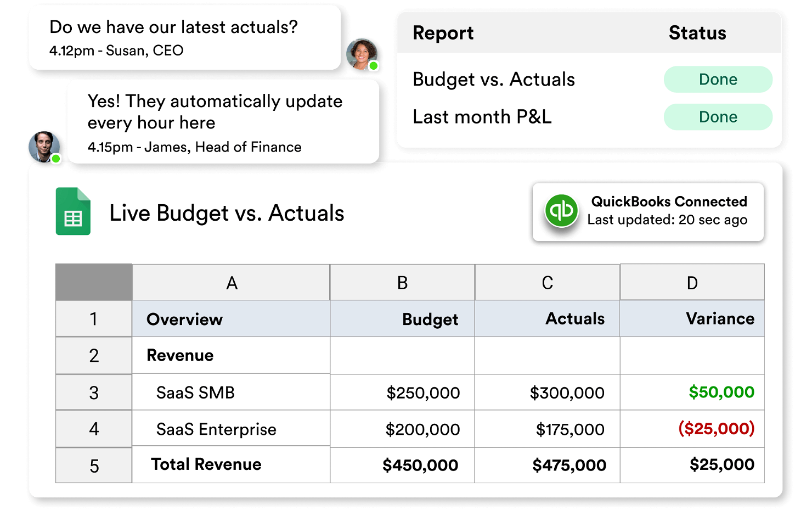The image size is (812, 510).
Task: Click the green Google Sheets icon
Action: tap(73, 211)
